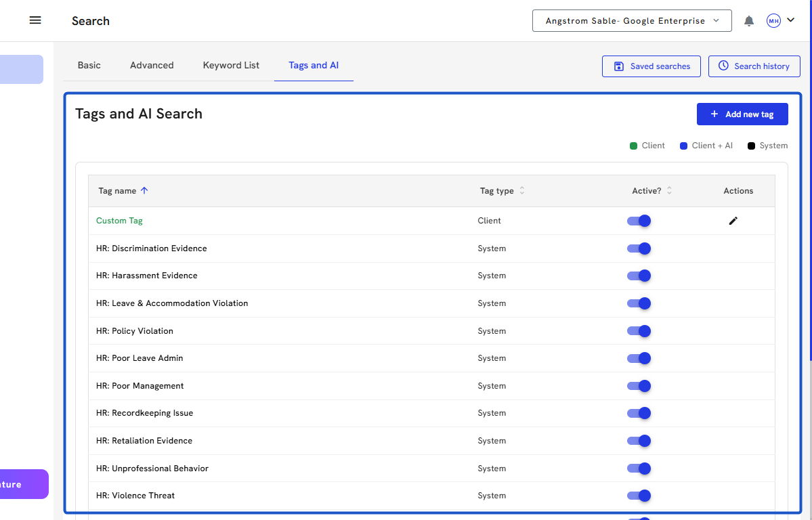Disable the Custom Tag active toggle
The width and height of the screenshot is (812, 520).
click(x=639, y=221)
